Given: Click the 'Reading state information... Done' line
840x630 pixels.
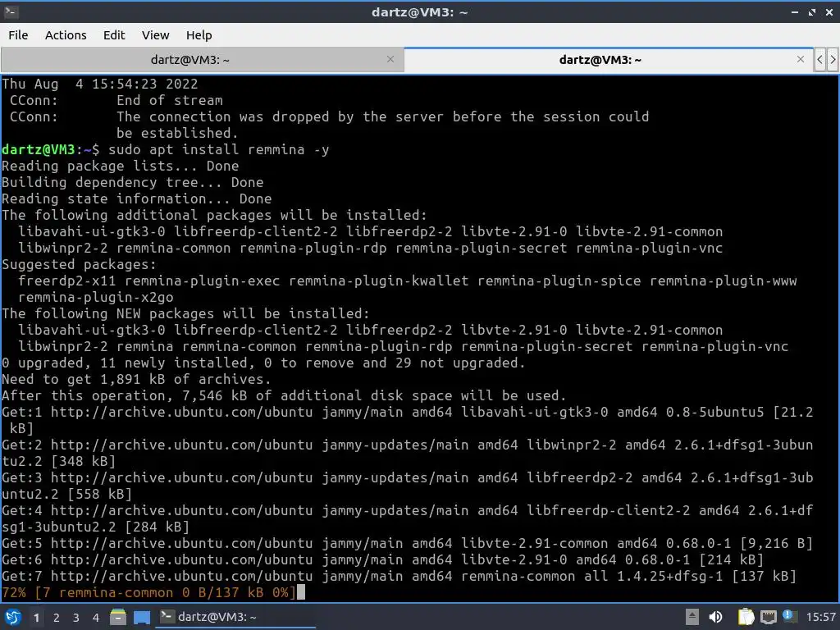Looking at the screenshot, I should 137,199.
